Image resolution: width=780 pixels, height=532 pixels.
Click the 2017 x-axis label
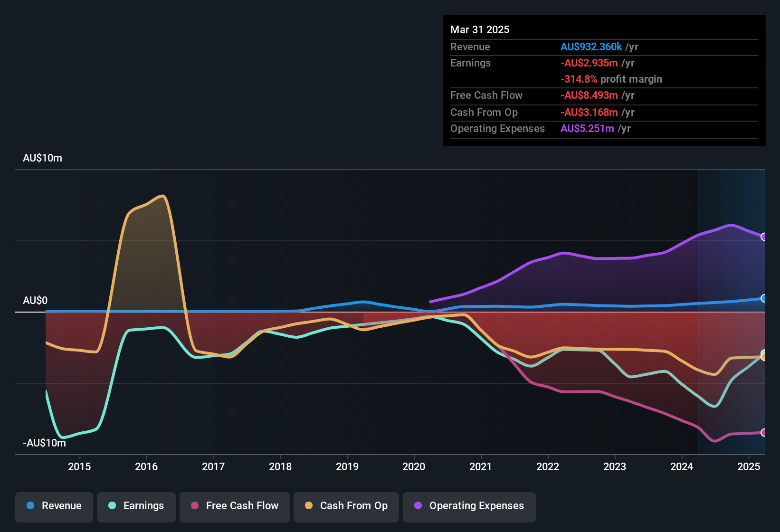(213, 466)
